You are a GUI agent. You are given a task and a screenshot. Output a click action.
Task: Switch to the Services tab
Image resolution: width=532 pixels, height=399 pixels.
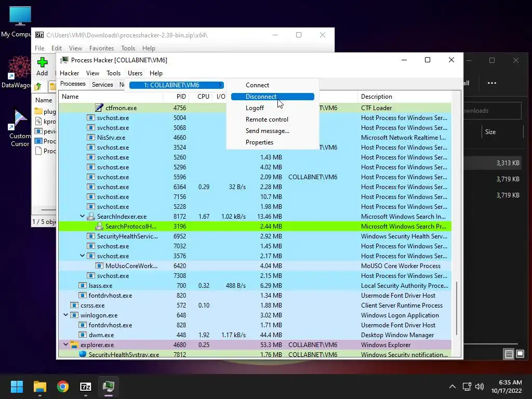[102, 85]
